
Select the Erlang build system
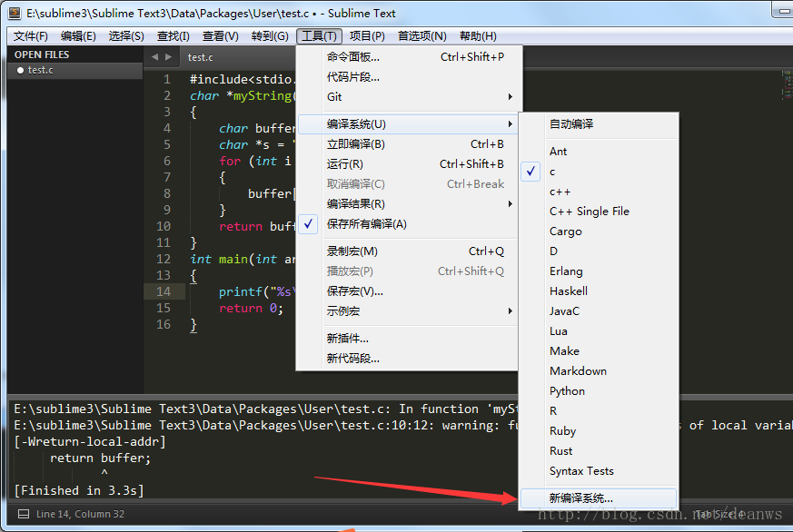coord(599,271)
